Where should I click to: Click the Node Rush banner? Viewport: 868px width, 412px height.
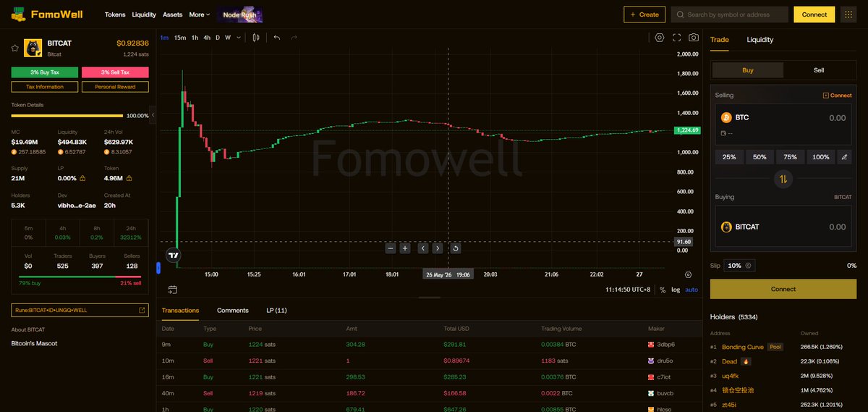[x=239, y=14]
